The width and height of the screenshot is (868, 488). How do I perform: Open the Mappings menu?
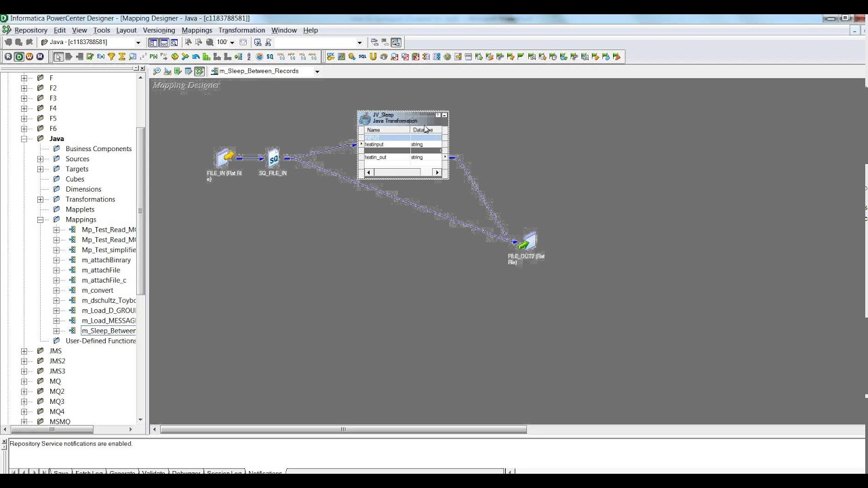(x=197, y=30)
